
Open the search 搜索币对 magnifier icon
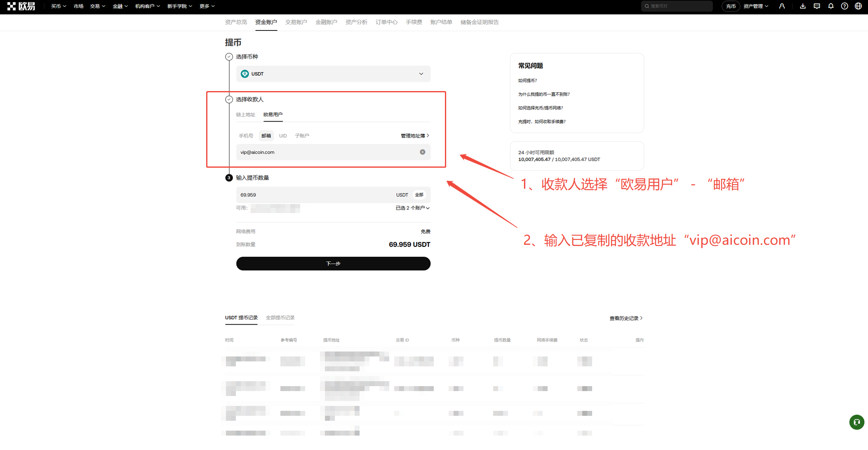click(646, 6)
